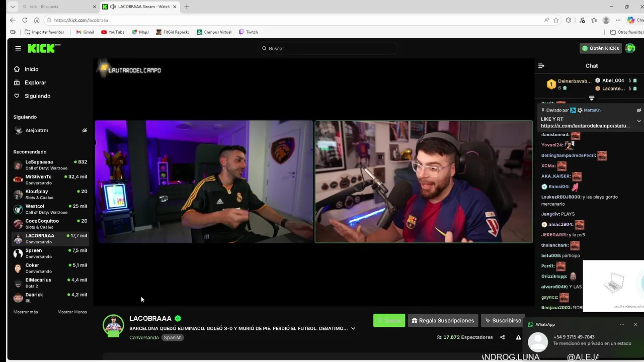Open CocoCoquitoo recommended channel
644x362 pixels.
pos(50,224)
